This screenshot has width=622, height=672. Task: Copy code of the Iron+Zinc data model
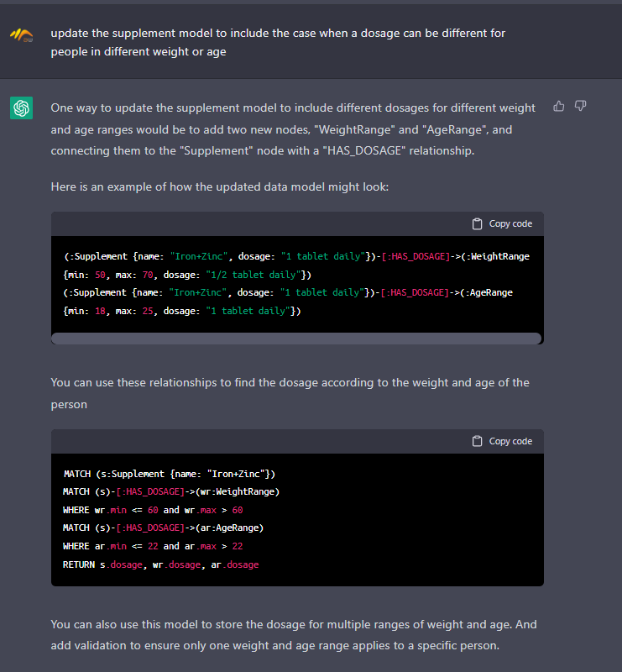(503, 223)
